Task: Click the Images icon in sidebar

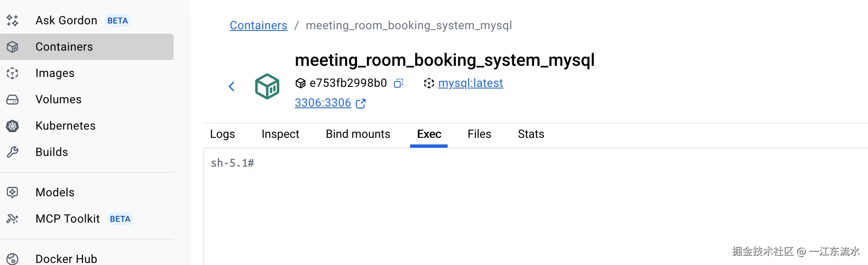Action: click(x=12, y=73)
